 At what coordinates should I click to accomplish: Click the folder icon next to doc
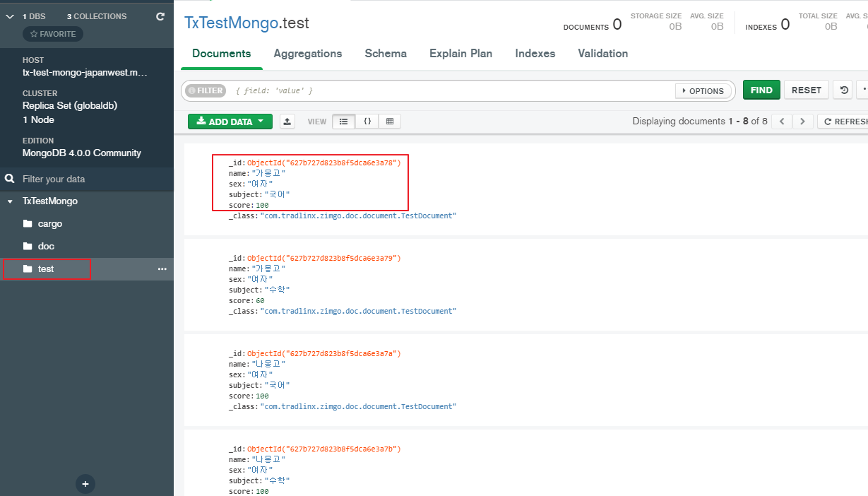(28, 247)
